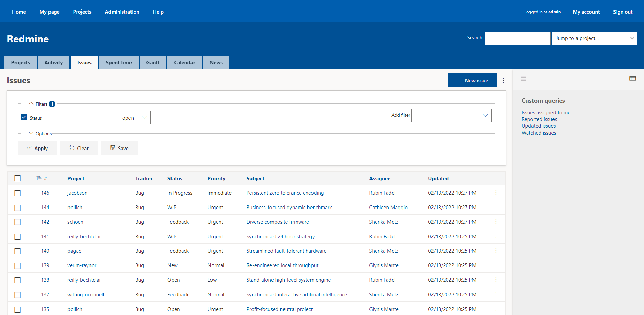
Task: Click the New issue button
Action: [x=472, y=80]
